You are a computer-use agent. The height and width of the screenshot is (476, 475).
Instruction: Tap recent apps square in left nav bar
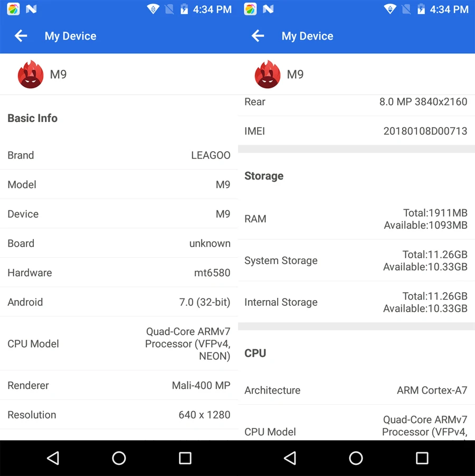(185, 458)
